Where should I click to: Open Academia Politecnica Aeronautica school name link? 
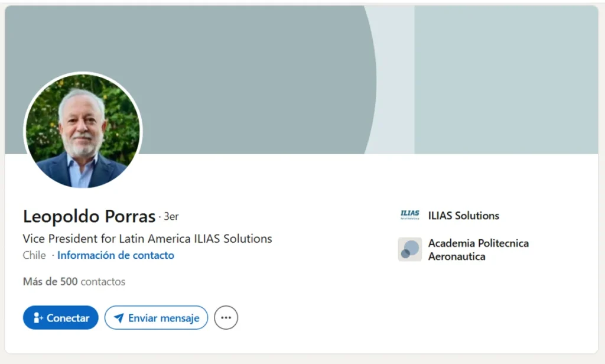tap(478, 250)
